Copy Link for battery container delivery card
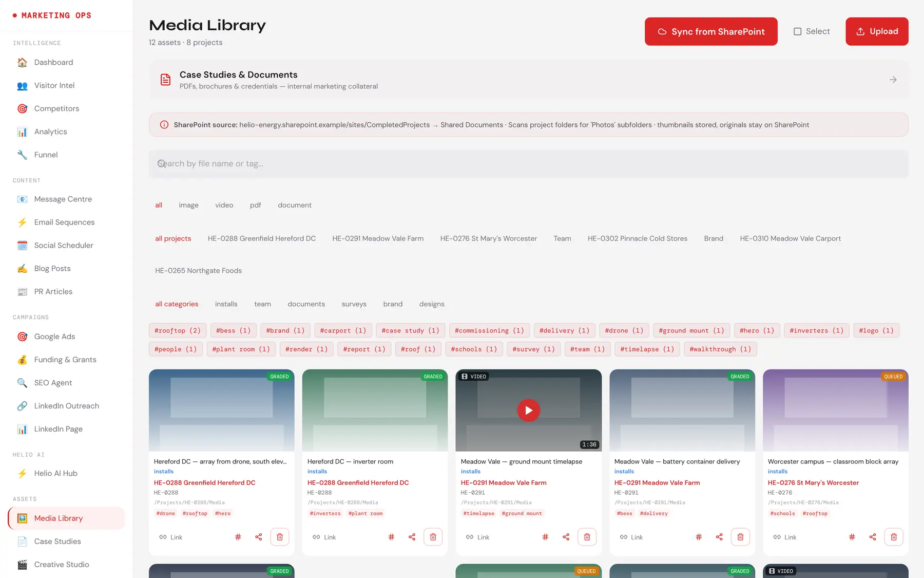This screenshot has height=578, width=924. point(631,537)
